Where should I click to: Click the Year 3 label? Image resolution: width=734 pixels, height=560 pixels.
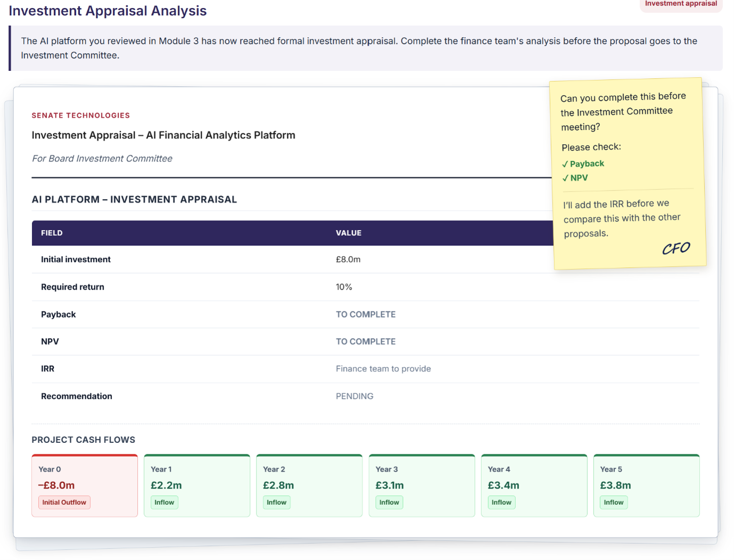[387, 470]
